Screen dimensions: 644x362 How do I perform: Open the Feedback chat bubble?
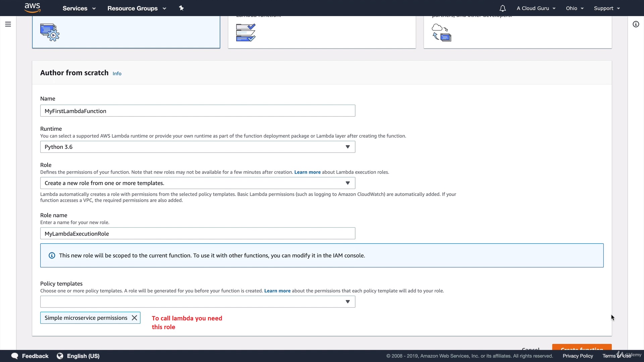point(15,356)
